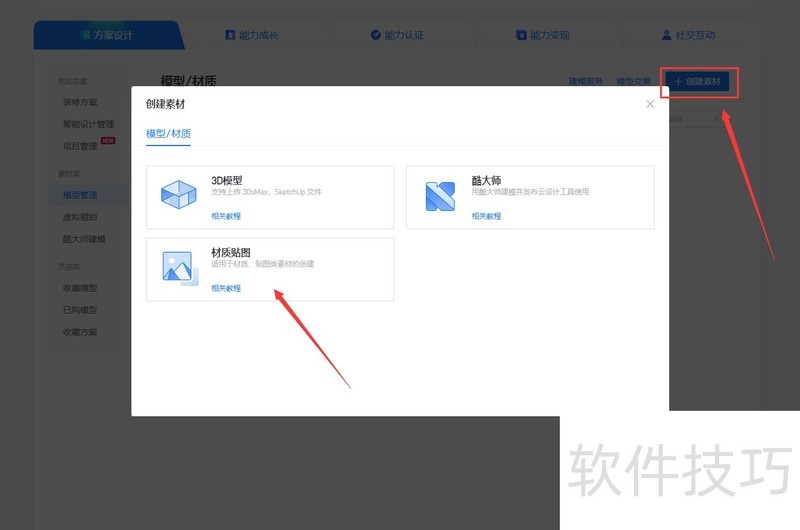Click the 模型交易 link
The width and height of the screenshot is (800, 530).
(633, 81)
